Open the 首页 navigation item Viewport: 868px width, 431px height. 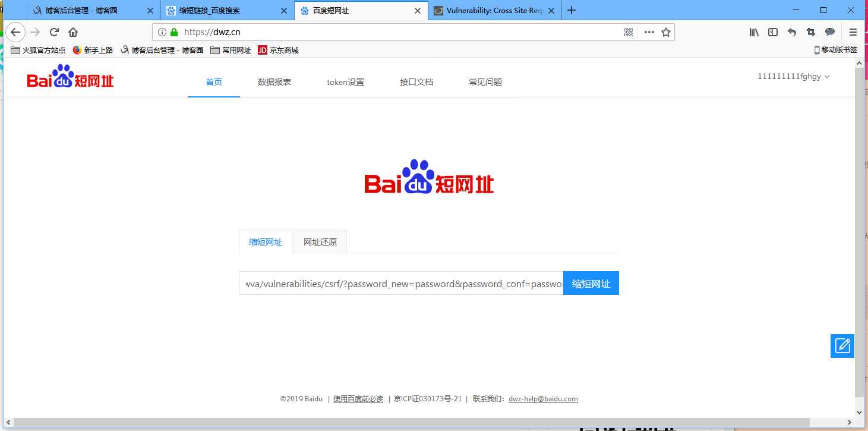click(x=214, y=82)
